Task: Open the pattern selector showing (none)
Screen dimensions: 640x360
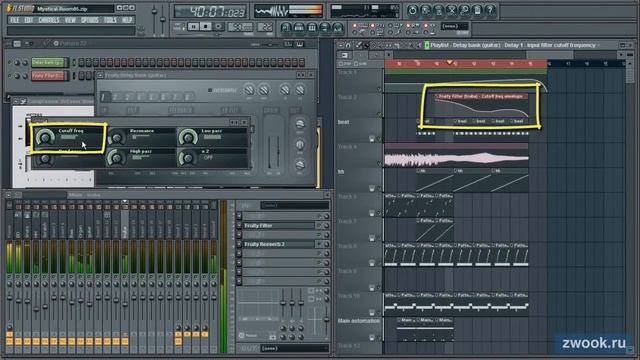Action: tap(454, 27)
